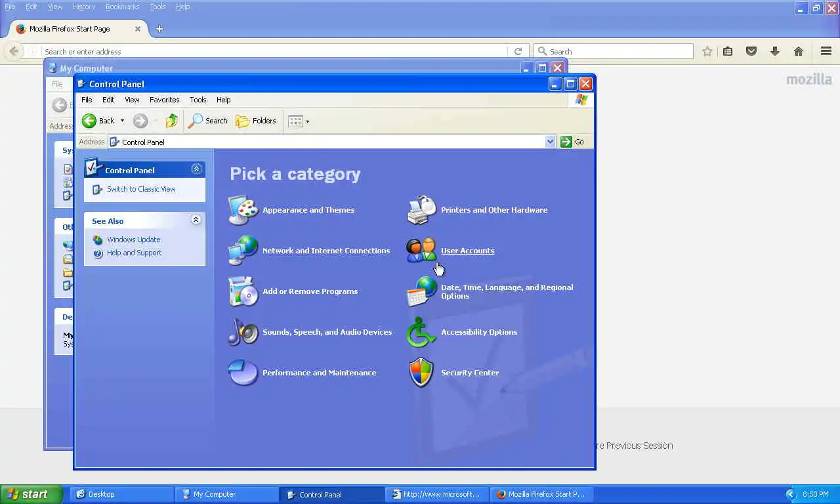Viewport: 840px width, 504px height.
Task: Close the Mozilla Firefox Start Page tab
Action: (x=138, y=29)
